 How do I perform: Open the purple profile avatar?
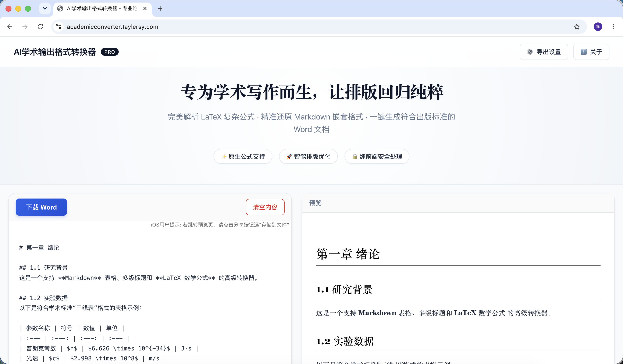(598, 27)
